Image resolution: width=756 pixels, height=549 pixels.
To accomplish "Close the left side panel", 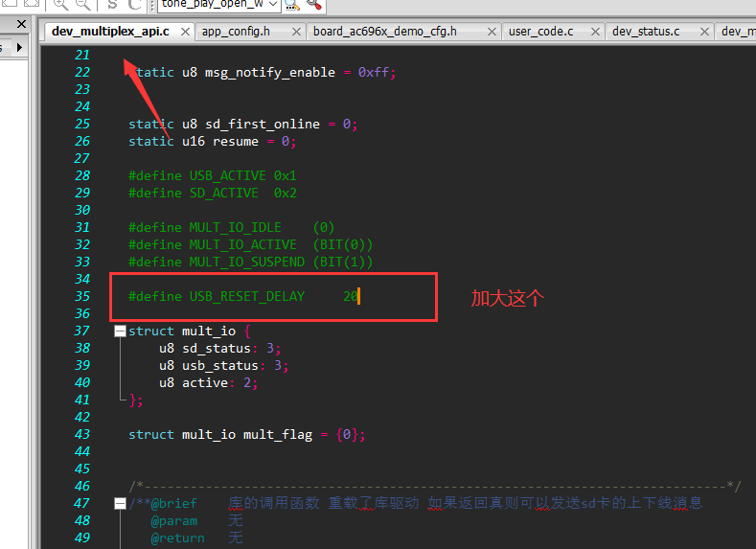I will pos(21,24).
